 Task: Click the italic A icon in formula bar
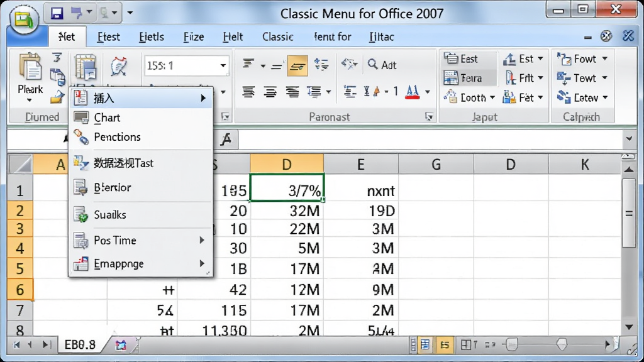coord(226,140)
